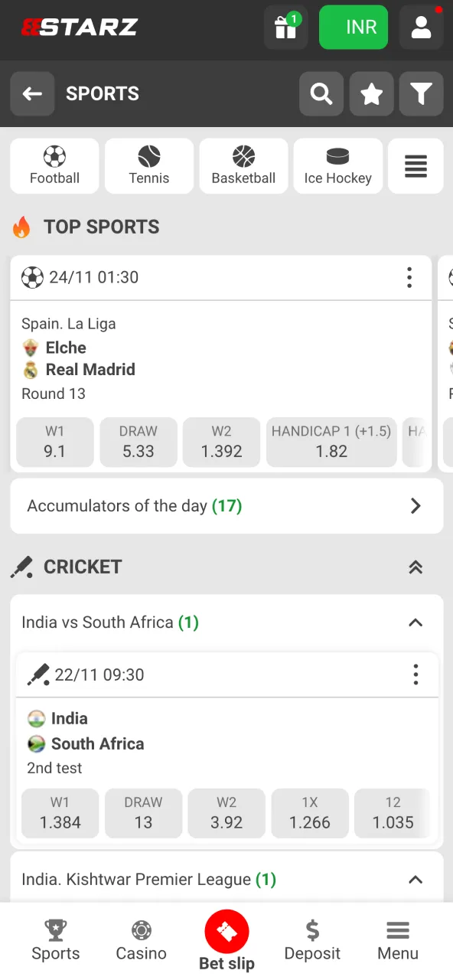Select DRAW odds 13 for India match

pos(143,813)
